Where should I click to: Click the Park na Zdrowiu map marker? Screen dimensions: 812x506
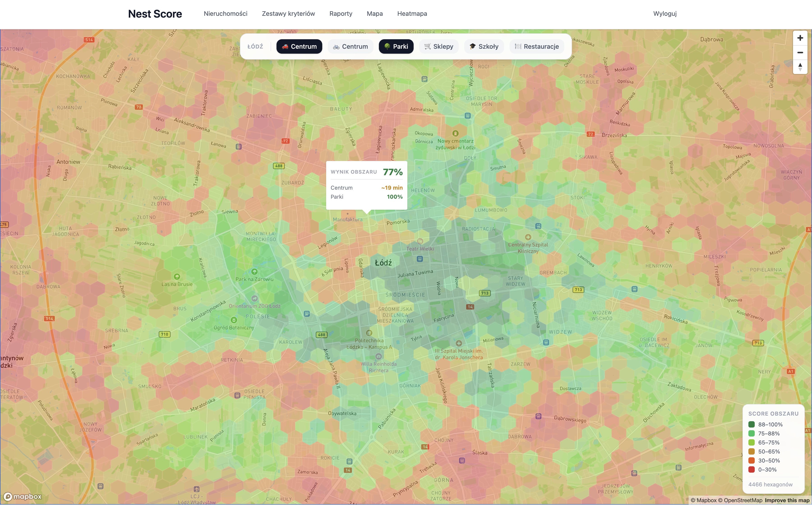[254, 271]
